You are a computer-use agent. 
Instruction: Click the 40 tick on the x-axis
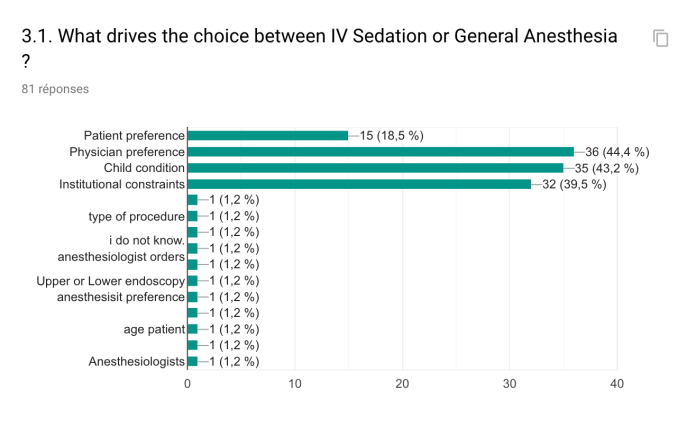click(x=617, y=383)
